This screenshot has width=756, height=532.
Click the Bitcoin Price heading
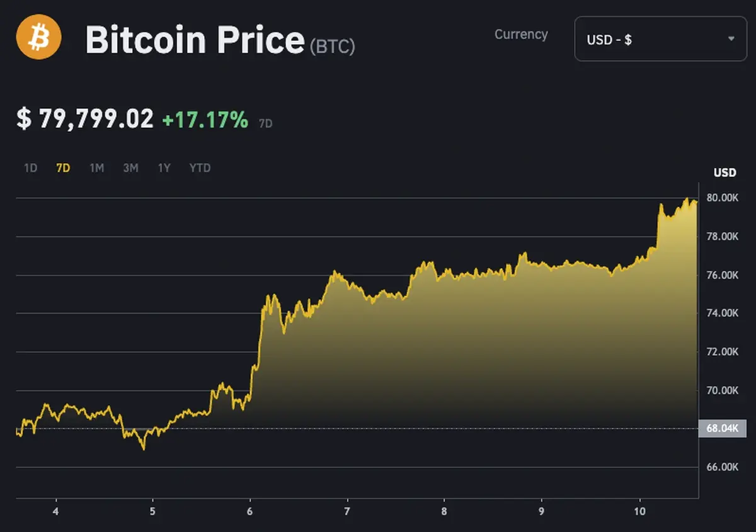pos(195,40)
